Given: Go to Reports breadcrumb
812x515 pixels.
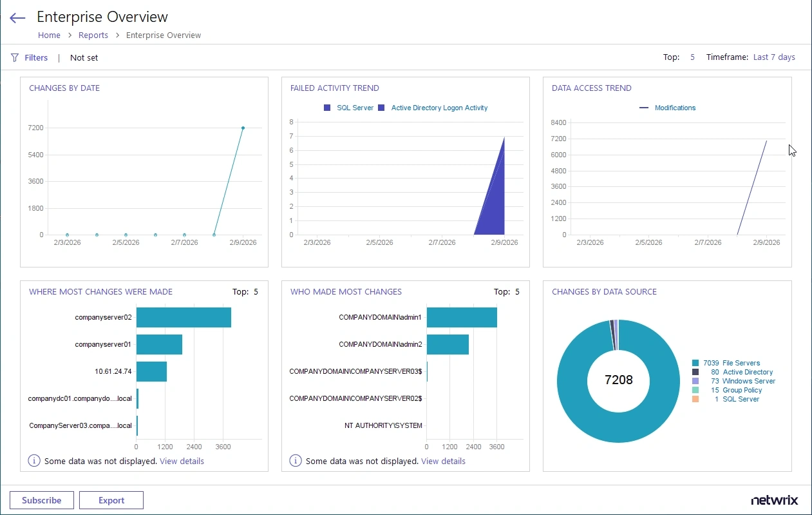Looking at the screenshot, I should 93,35.
